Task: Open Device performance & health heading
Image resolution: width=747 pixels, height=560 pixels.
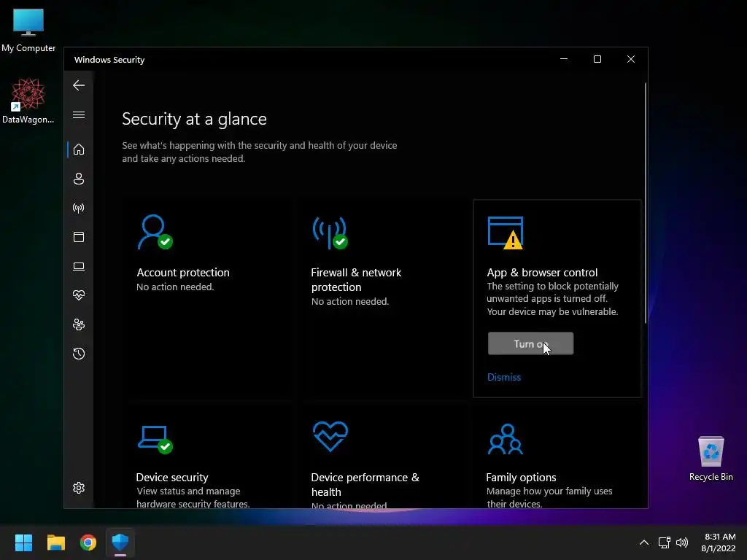Action: pyautogui.click(x=365, y=484)
